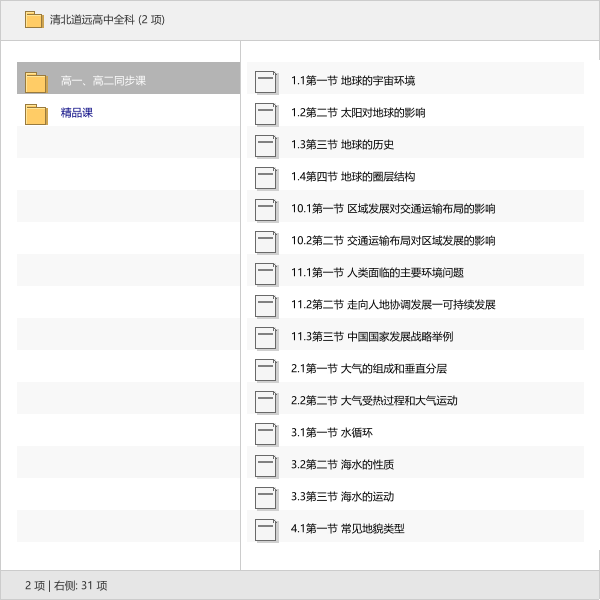Viewport: 600px width, 600px height.
Task: Click the file icon for 3.1第一节 水循环
Action: [x=265, y=433]
